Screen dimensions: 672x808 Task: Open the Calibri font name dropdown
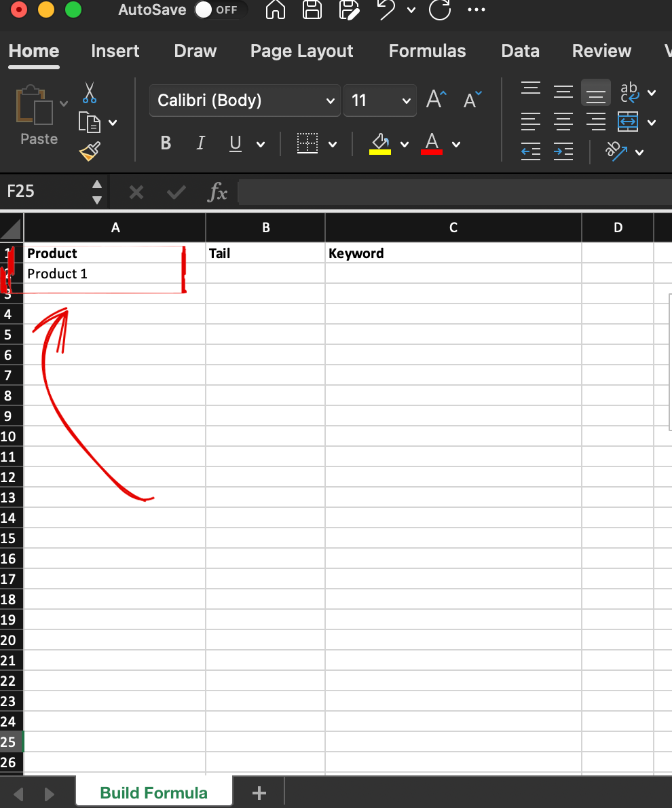(x=331, y=101)
